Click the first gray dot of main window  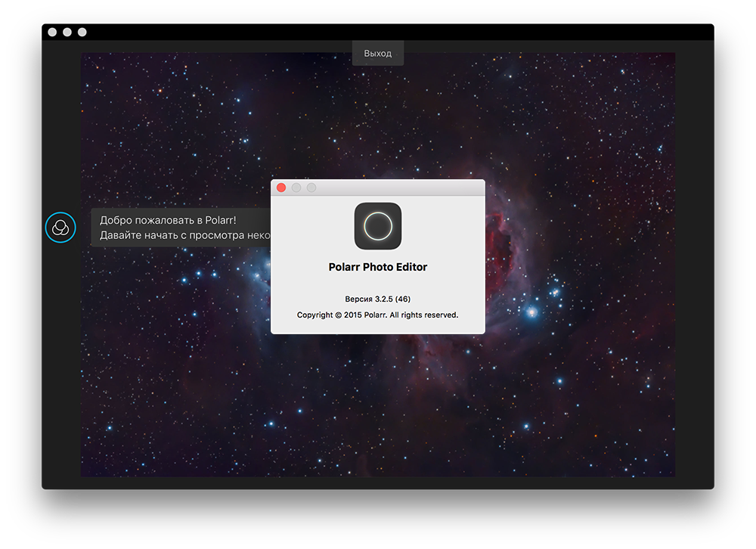pos(52,32)
